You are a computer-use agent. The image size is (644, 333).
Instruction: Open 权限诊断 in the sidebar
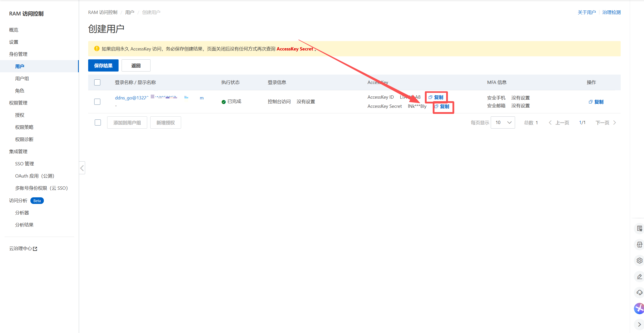[24, 139]
